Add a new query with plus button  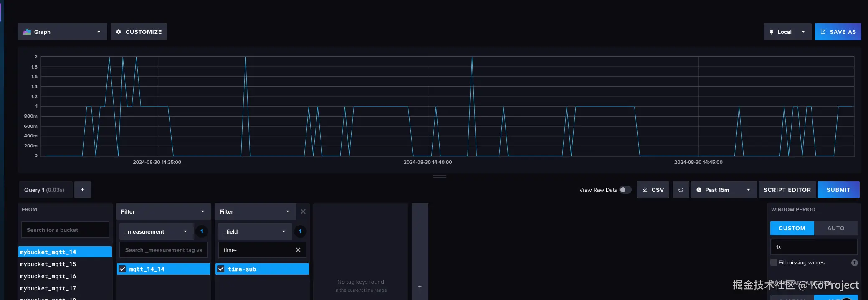point(82,190)
